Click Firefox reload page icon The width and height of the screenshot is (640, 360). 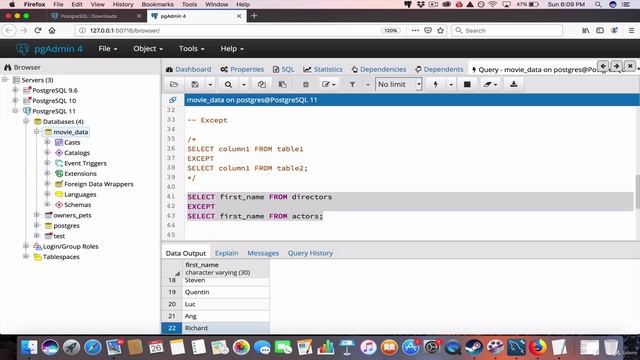point(38,30)
